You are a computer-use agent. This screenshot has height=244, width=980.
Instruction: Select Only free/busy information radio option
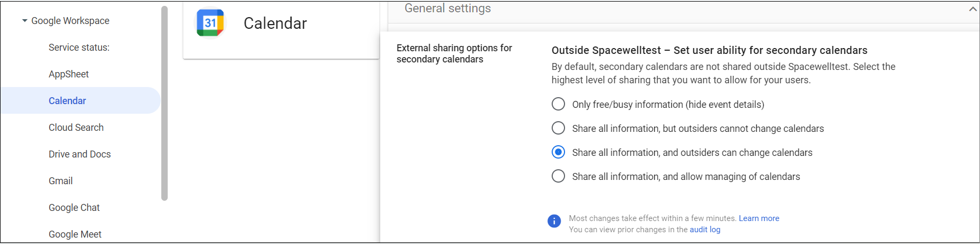click(558, 104)
